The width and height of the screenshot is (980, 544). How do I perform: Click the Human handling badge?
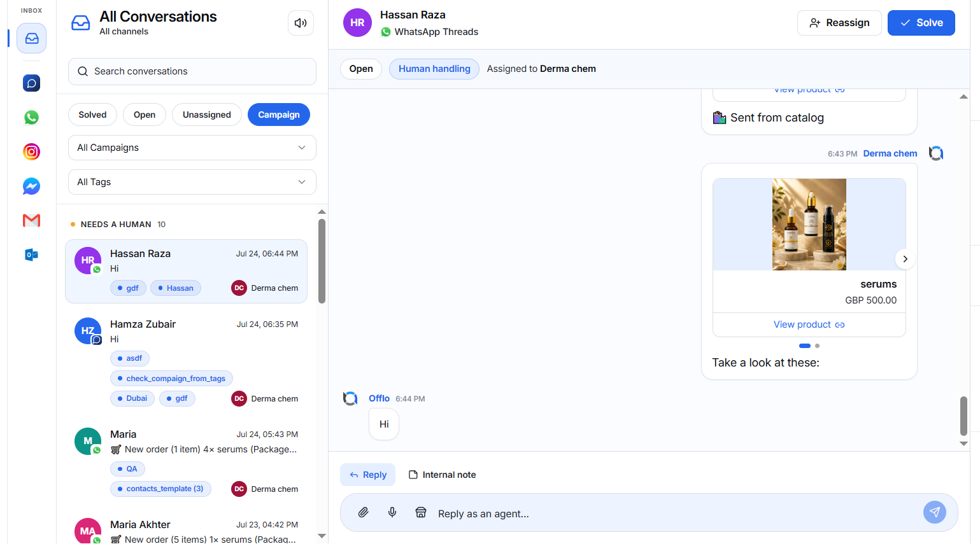(x=434, y=69)
